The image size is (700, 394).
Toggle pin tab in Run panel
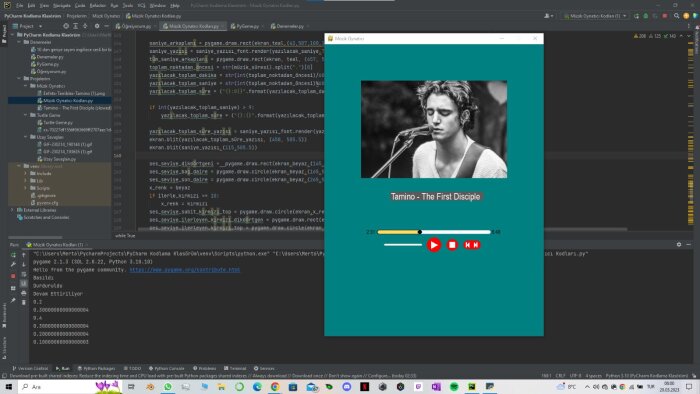[13, 300]
